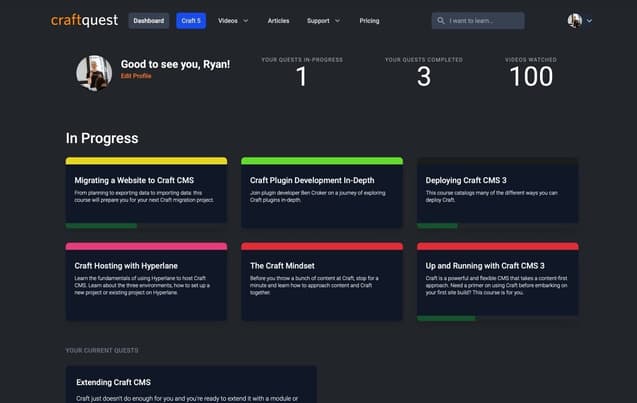Screen dimensions: 637x403
Task: Click the search magnifier icon
Action: click(441, 20)
